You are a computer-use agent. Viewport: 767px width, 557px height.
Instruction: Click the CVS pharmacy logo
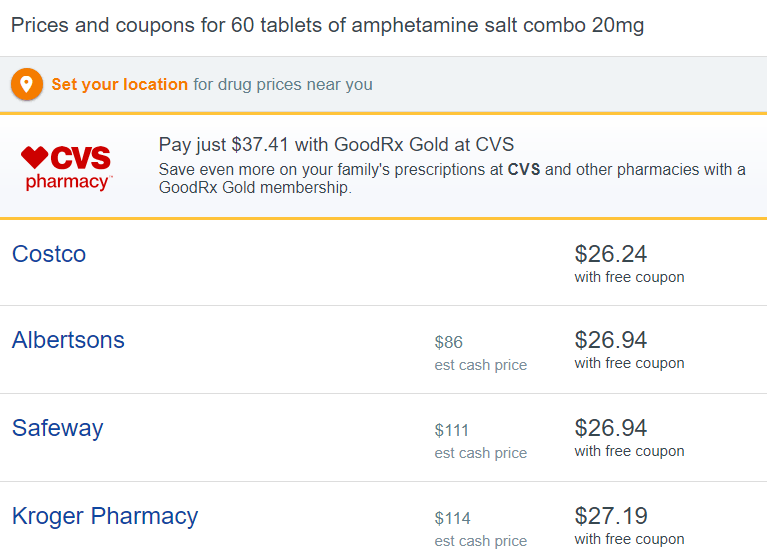pyautogui.click(x=67, y=168)
